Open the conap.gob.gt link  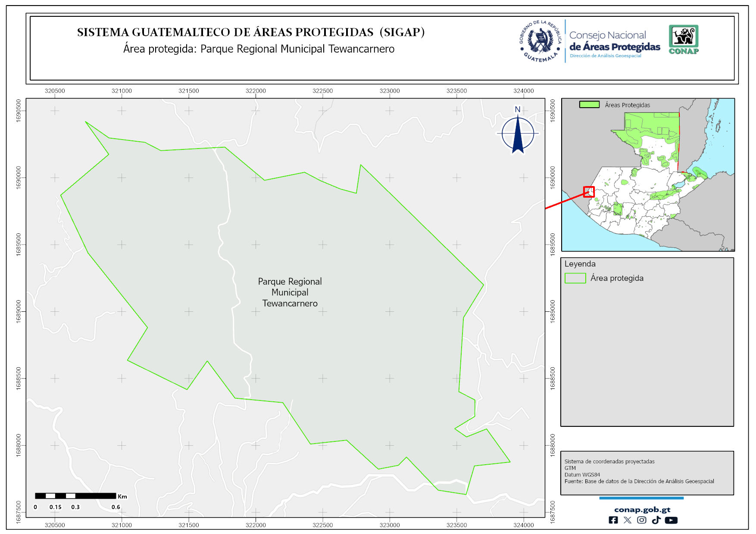click(x=642, y=509)
